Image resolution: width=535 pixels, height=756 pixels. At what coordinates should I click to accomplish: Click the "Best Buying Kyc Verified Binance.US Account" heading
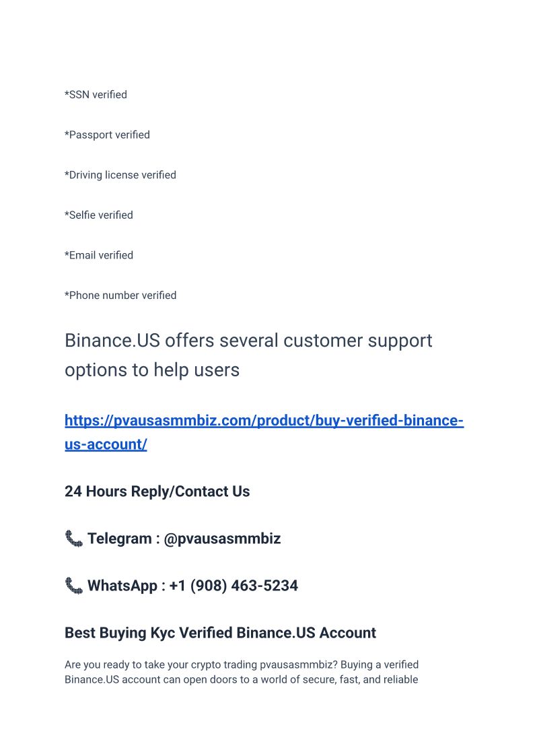(220, 633)
